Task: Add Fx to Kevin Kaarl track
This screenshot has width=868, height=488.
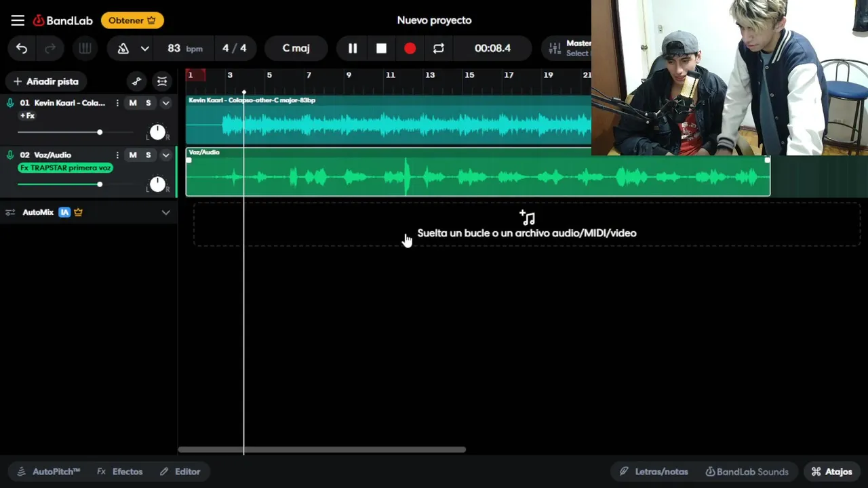Action: [x=27, y=116]
